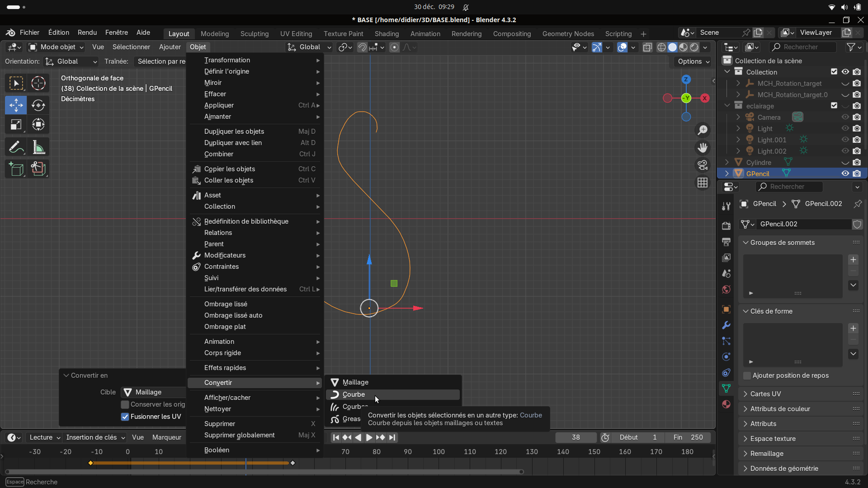This screenshot has height=488, width=868.
Task: Choose the Scale tool icon
Action: click(16, 125)
